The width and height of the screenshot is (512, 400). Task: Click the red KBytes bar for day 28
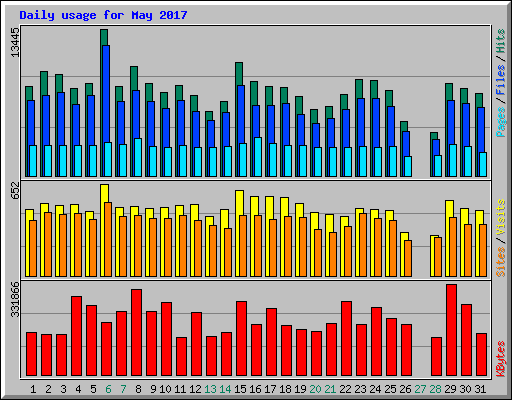pos(436,357)
